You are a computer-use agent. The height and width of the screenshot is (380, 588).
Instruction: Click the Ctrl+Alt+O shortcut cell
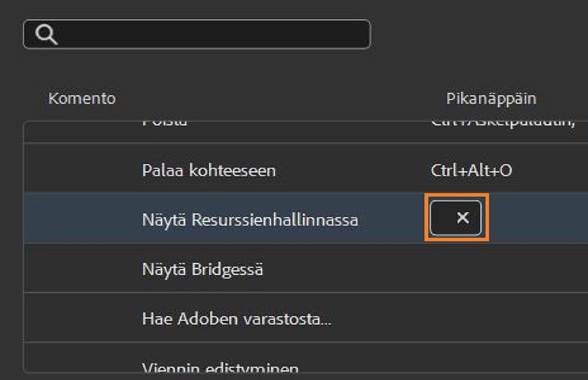click(471, 171)
